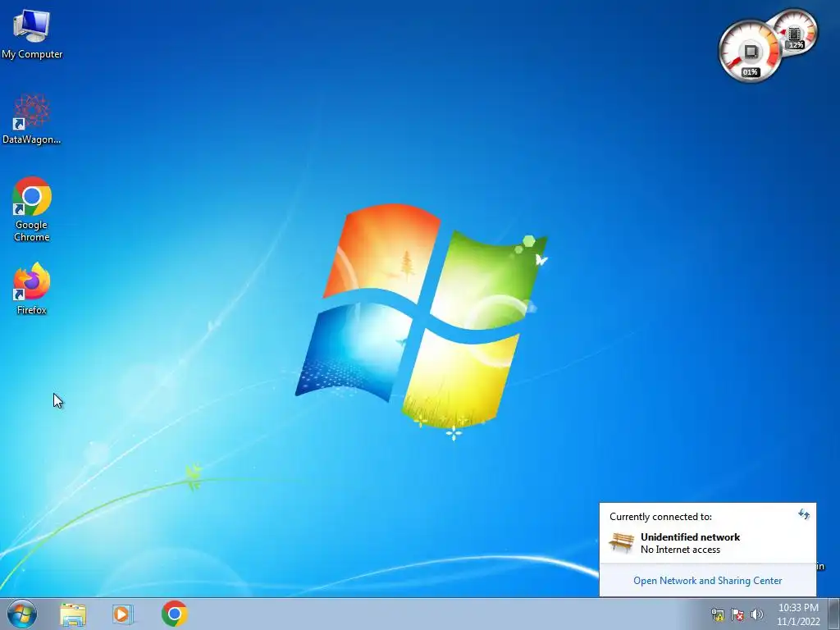Open Action Center flag tray icon
The height and width of the screenshot is (630, 840).
(737, 614)
